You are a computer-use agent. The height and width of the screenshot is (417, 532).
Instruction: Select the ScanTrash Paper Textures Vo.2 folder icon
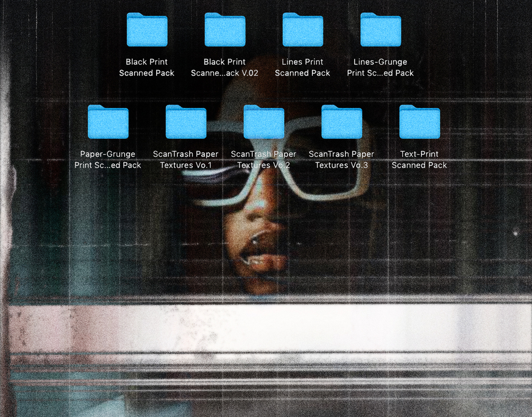click(264, 121)
